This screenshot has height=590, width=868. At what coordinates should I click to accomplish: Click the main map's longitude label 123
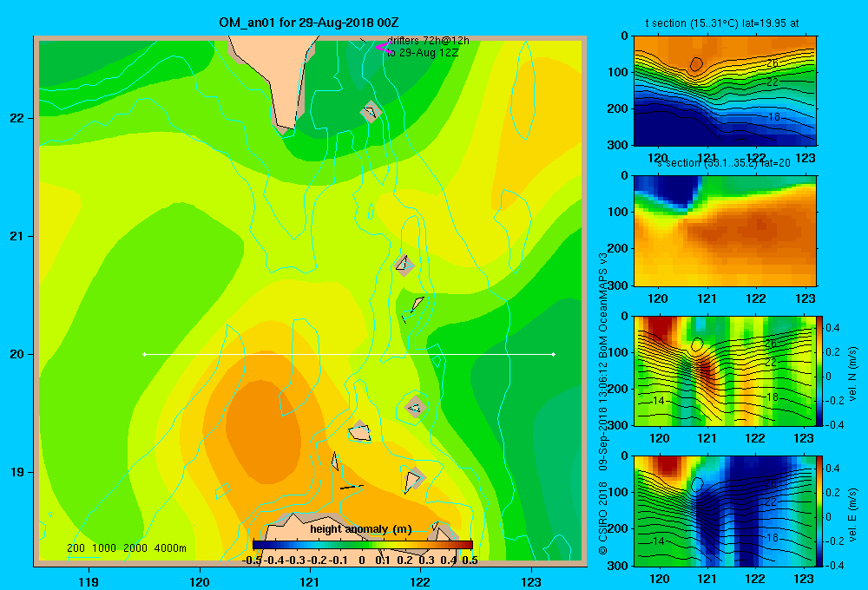click(531, 581)
